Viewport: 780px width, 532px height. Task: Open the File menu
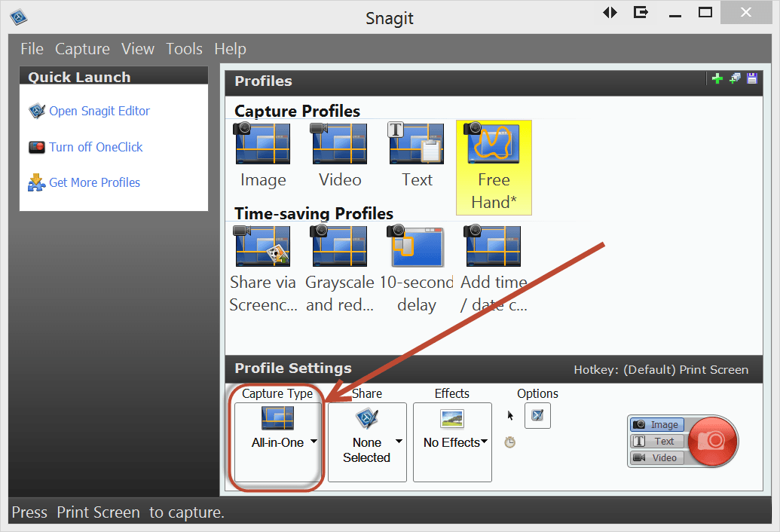(x=32, y=49)
